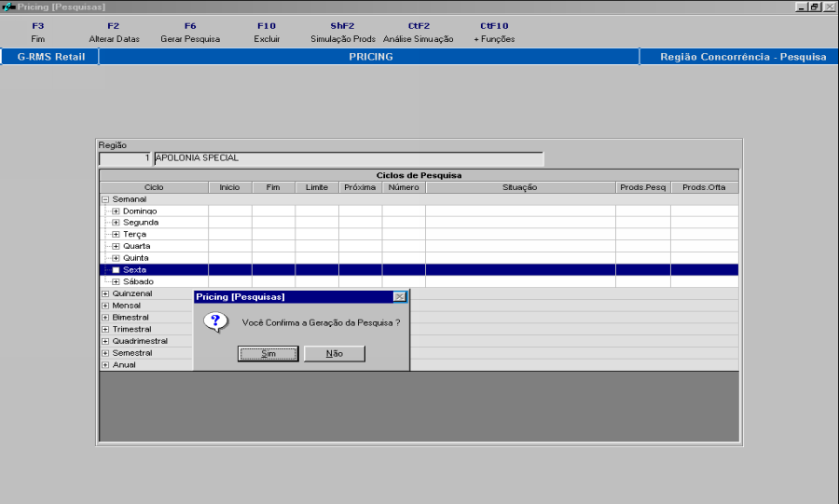839x504 pixels.
Task: Click the Prods.Pesq column header
Action: pos(642,187)
